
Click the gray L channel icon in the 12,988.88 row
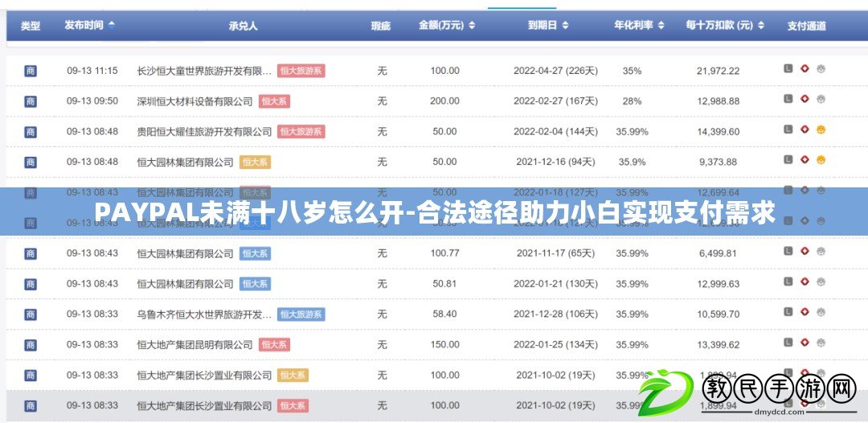point(788,99)
